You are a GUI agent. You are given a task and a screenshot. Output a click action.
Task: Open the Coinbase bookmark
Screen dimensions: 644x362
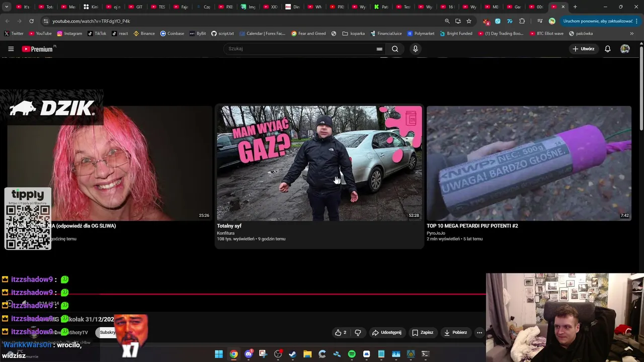172,33
